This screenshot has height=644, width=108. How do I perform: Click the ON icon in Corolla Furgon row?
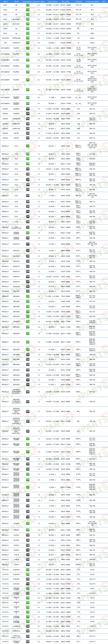(x=28, y=636)
